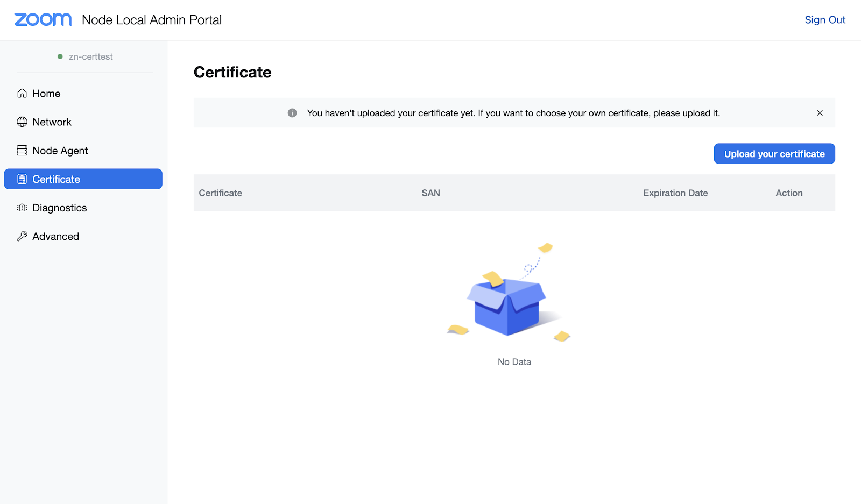Click the Sign Out link
861x504 pixels.
(824, 20)
